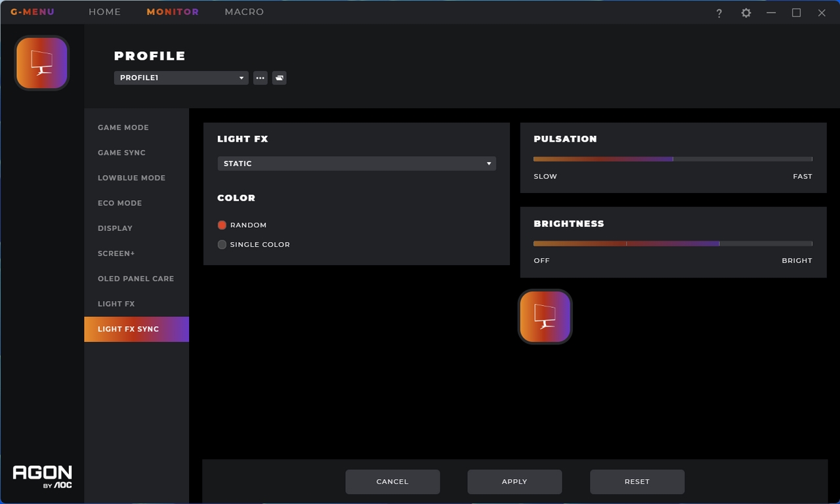The width and height of the screenshot is (840, 504).
Task: Open the GAME MODE section
Action: click(x=136, y=127)
